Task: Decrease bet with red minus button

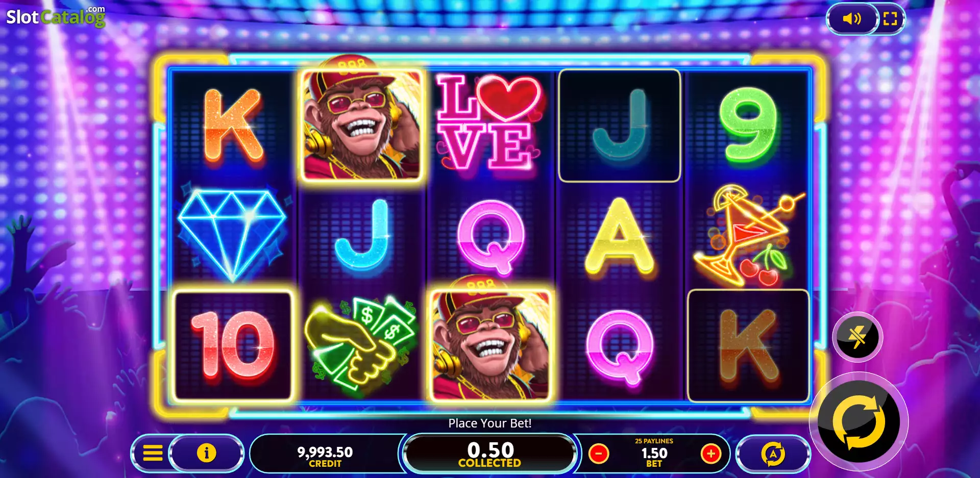Action: coord(599,453)
